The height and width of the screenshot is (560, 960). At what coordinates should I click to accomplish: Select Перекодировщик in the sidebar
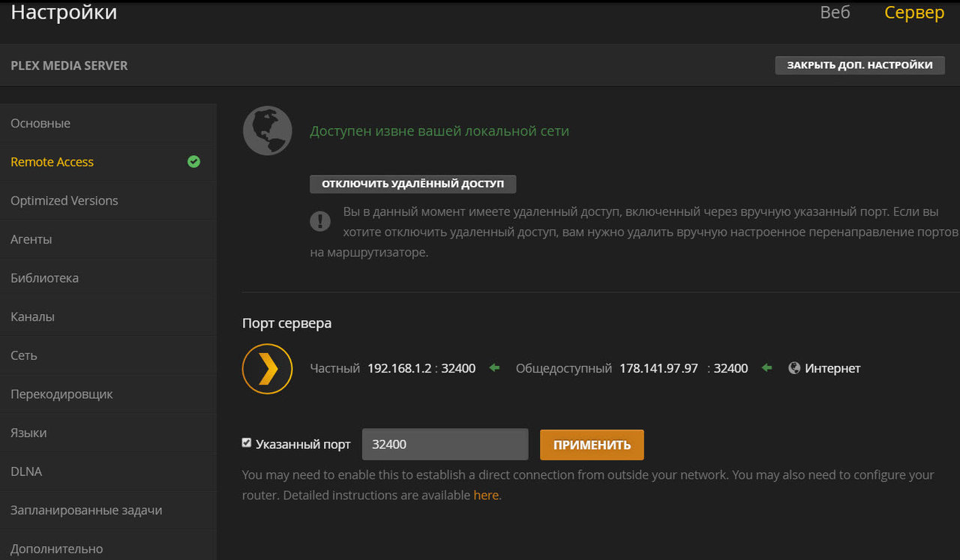[x=61, y=394]
